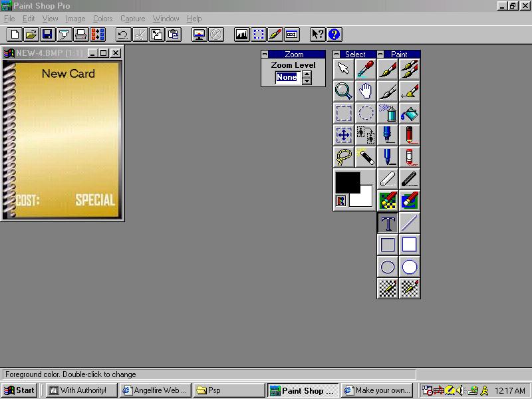532x399 pixels.
Task: Select the Text tool
Action: pos(388,223)
